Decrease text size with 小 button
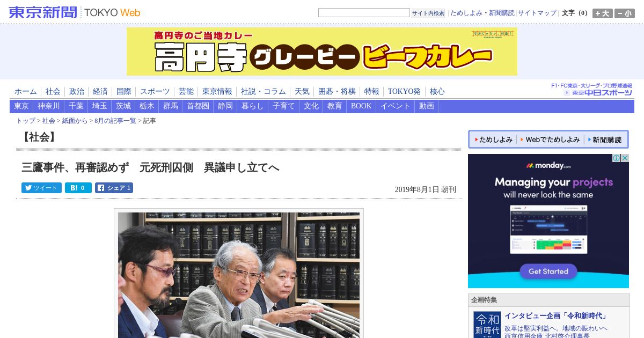Screen dimensions: 644x338 [624, 13]
